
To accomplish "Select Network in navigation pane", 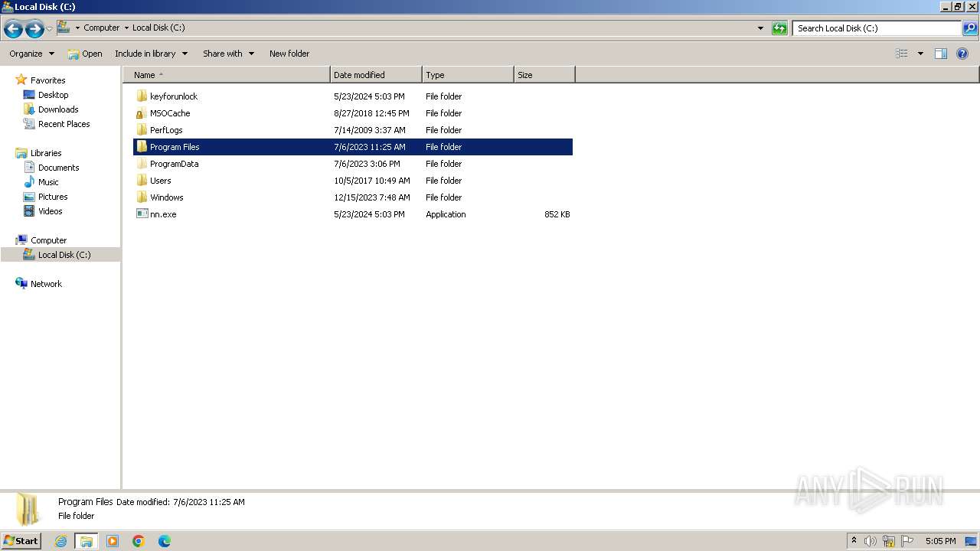I will (x=46, y=284).
